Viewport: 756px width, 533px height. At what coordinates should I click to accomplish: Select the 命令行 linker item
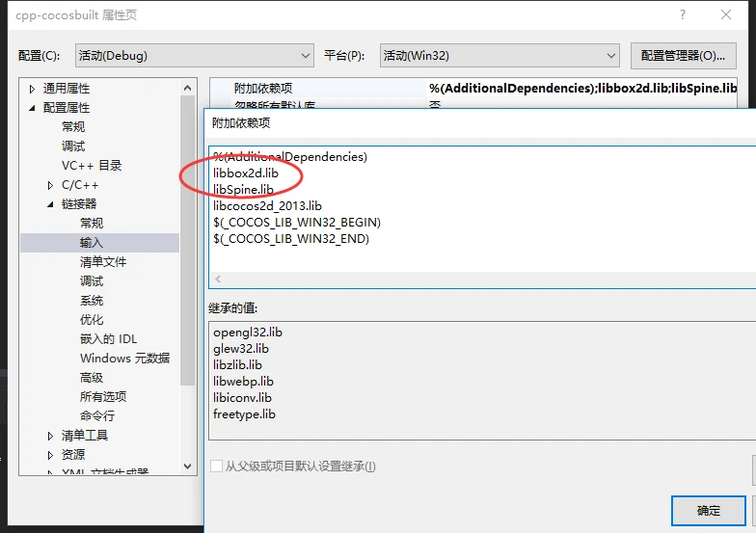(x=96, y=416)
